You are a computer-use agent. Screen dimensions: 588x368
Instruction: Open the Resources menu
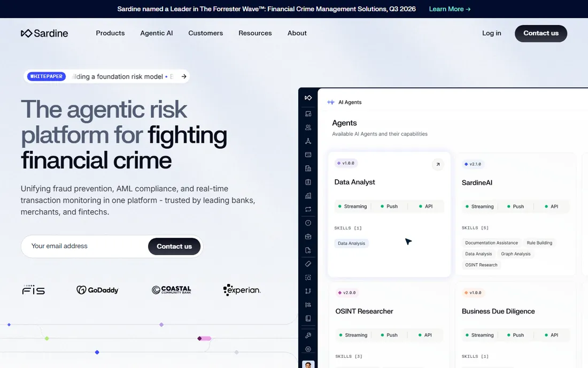(x=255, y=33)
